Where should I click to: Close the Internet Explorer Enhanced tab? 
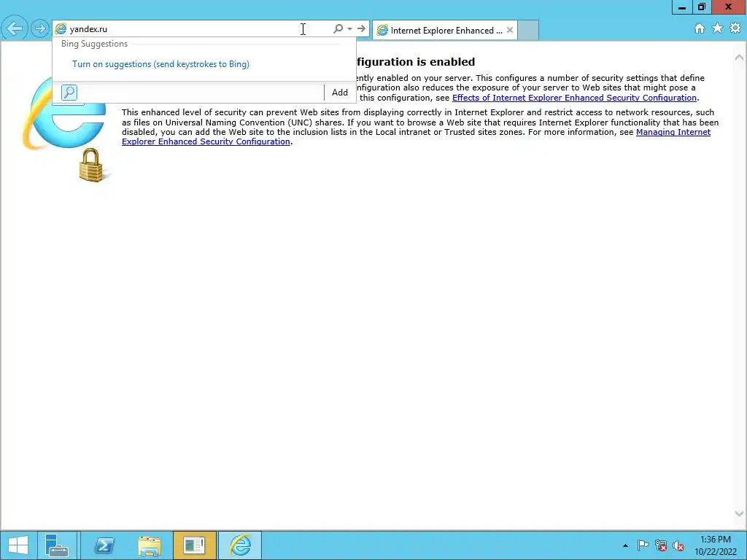pos(510,30)
